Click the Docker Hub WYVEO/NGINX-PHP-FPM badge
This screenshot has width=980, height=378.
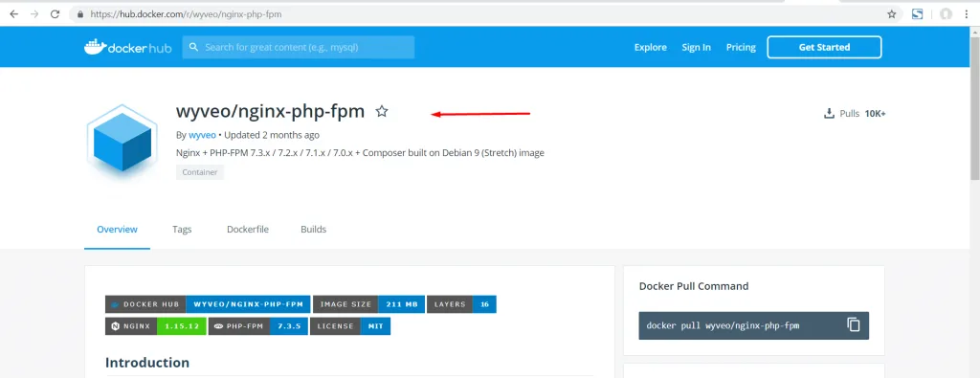pyautogui.click(x=208, y=304)
